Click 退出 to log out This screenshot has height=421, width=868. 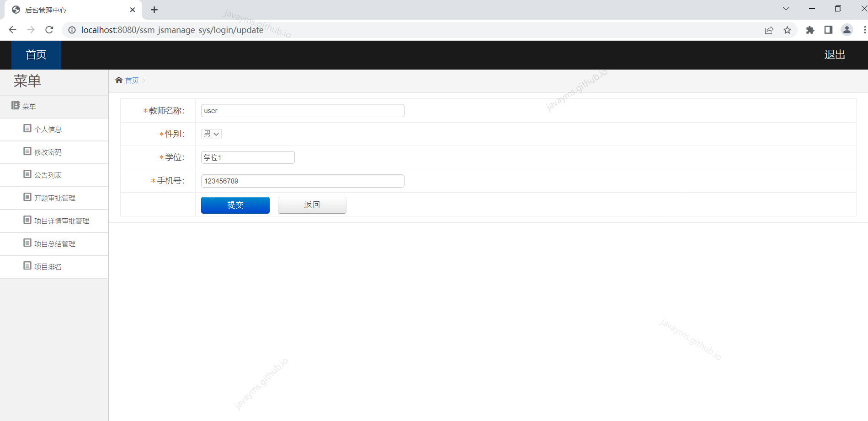pyautogui.click(x=835, y=54)
